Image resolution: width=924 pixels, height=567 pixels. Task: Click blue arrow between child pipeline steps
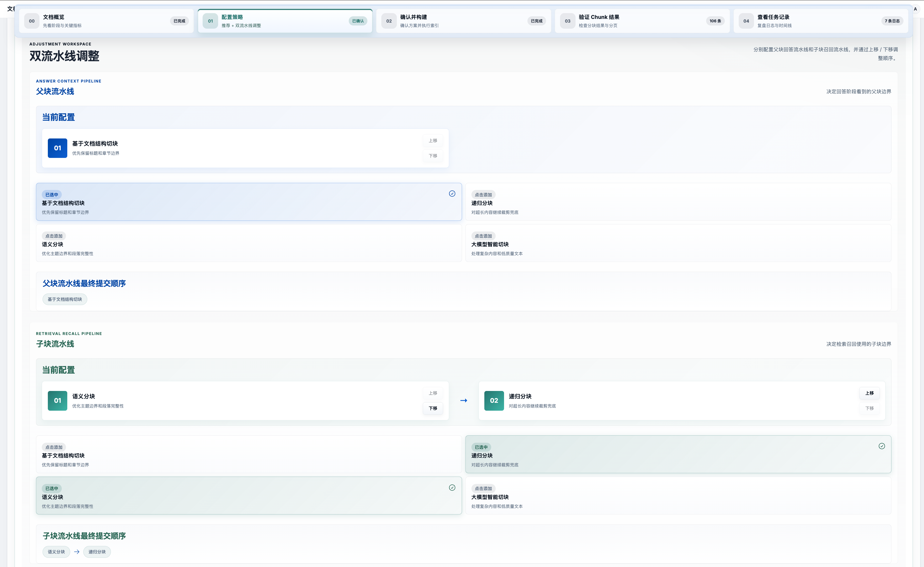(464, 400)
